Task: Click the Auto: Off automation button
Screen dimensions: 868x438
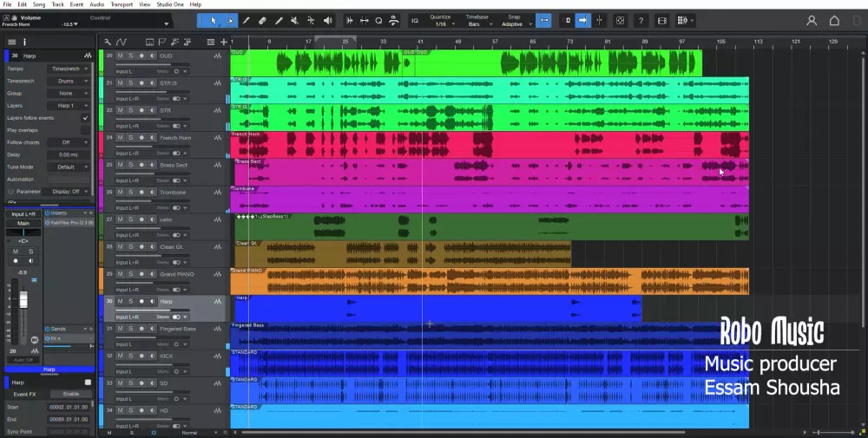Action: [x=23, y=360]
